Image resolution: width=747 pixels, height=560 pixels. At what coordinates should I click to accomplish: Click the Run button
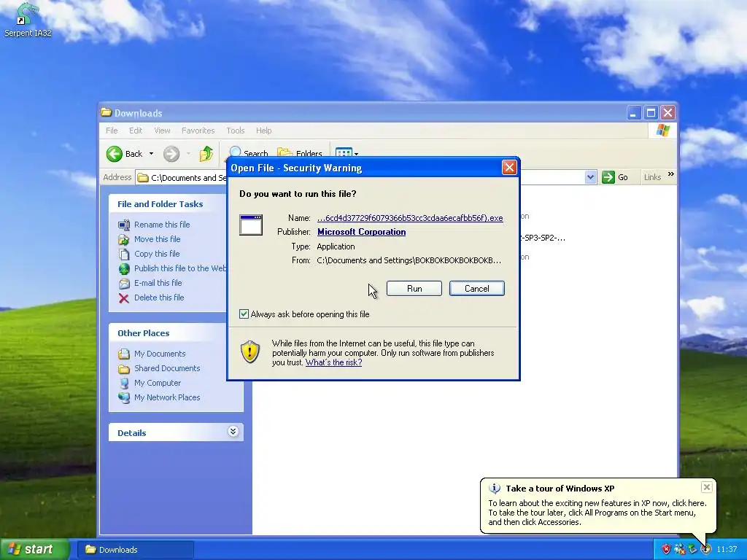414,289
